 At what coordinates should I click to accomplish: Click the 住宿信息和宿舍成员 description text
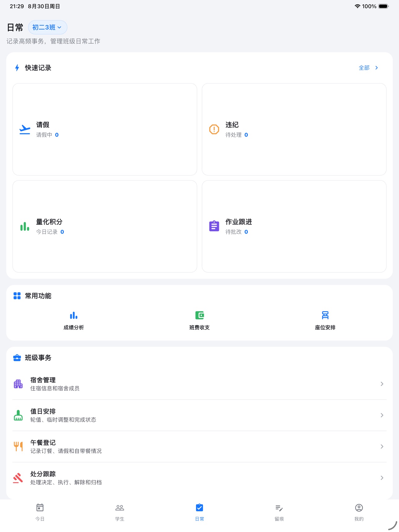pyautogui.click(x=55, y=388)
